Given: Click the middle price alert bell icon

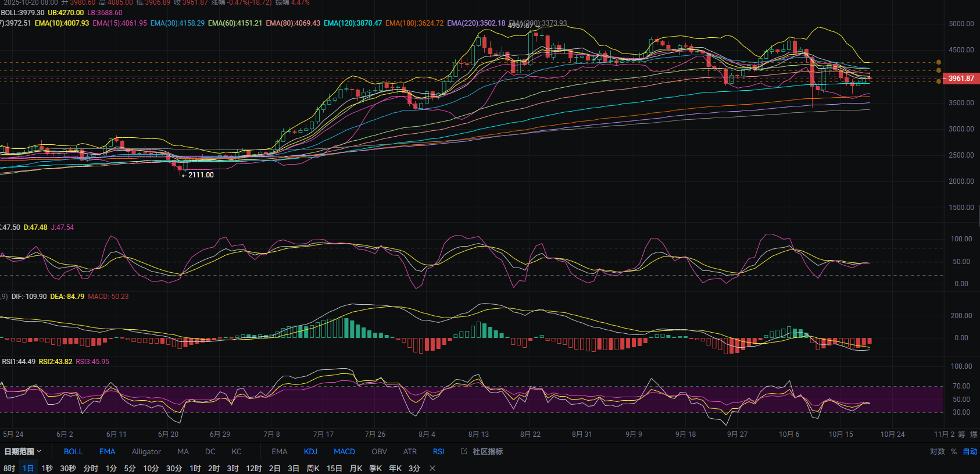Looking at the screenshot, I should coord(938,71).
